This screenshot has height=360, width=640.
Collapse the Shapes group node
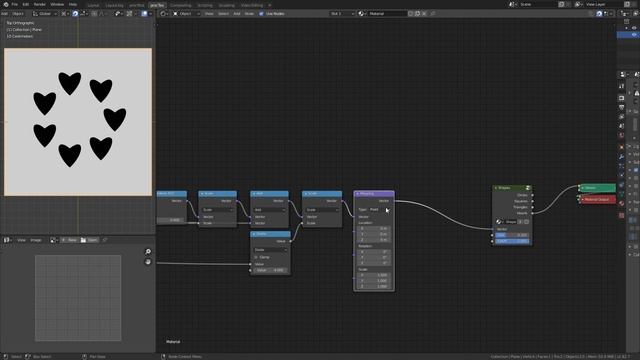click(496, 188)
